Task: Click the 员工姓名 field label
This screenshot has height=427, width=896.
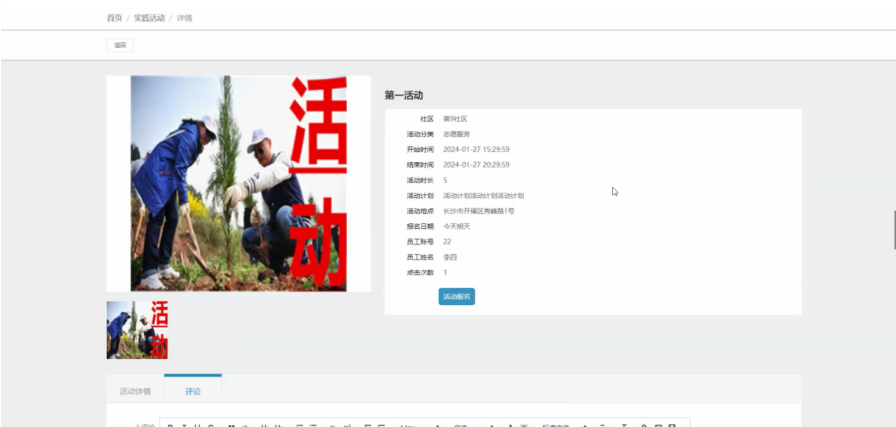Action: [420, 257]
